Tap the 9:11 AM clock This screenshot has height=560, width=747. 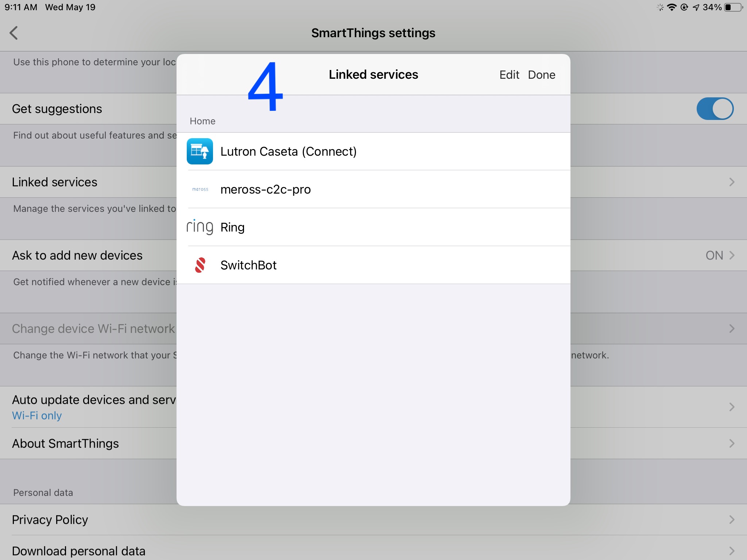click(21, 7)
